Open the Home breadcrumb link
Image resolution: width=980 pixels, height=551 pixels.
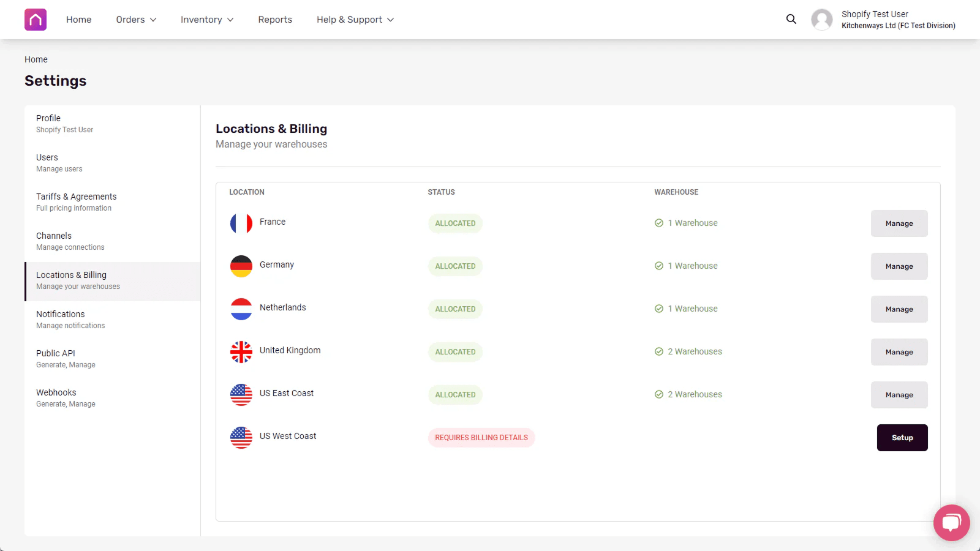click(36, 59)
